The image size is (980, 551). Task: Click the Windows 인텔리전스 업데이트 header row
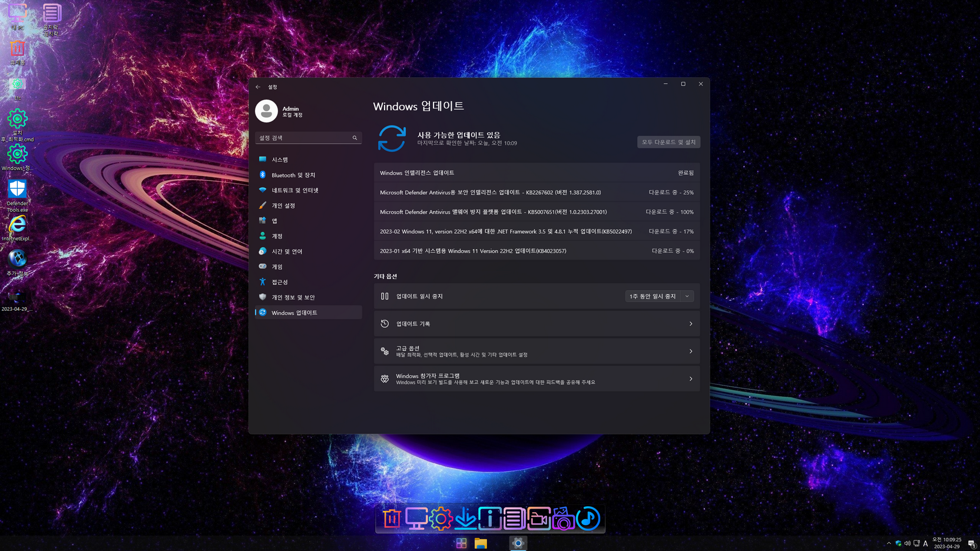tap(537, 172)
